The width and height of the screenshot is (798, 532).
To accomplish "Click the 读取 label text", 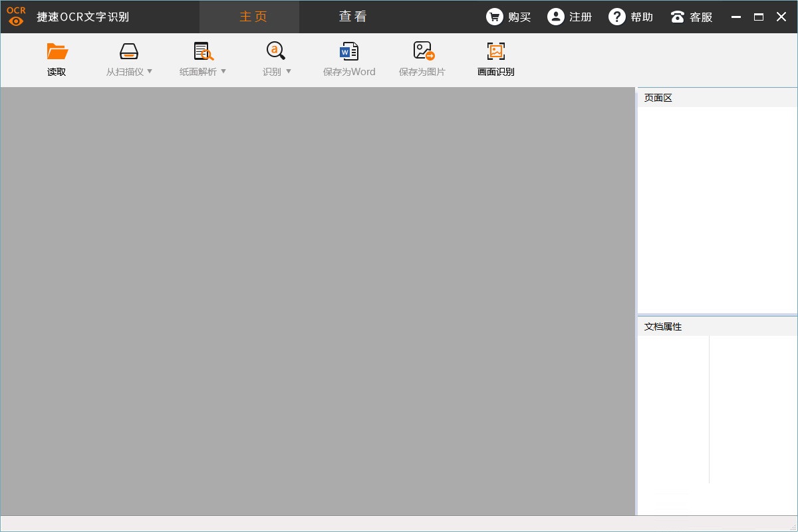I will (x=57, y=72).
